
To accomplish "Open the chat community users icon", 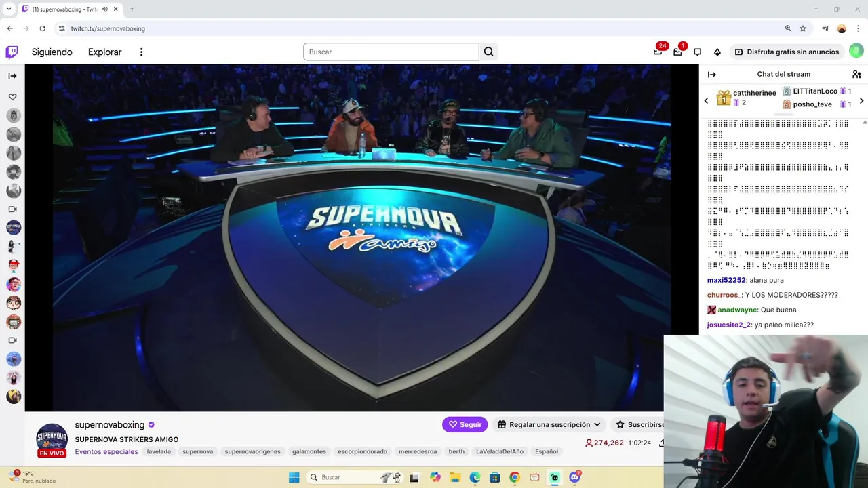I will click(x=856, y=75).
